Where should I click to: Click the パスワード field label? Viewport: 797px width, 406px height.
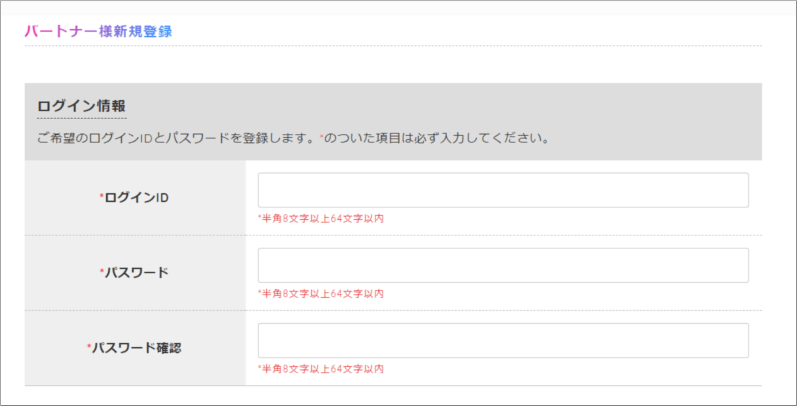(136, 273)
